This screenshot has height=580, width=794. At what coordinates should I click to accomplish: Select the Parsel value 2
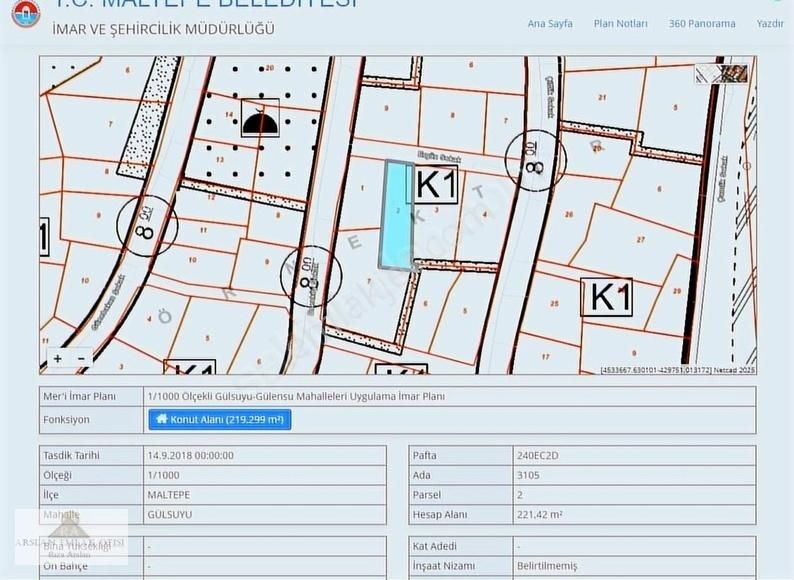[520, 495]
